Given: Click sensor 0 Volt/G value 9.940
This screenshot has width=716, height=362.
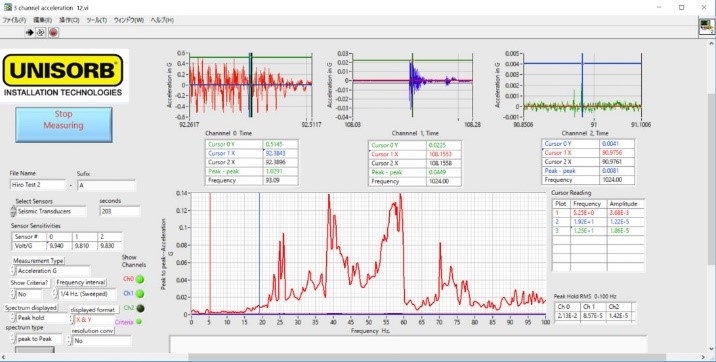Looking at the screenshot, I should tap(60, 246).
